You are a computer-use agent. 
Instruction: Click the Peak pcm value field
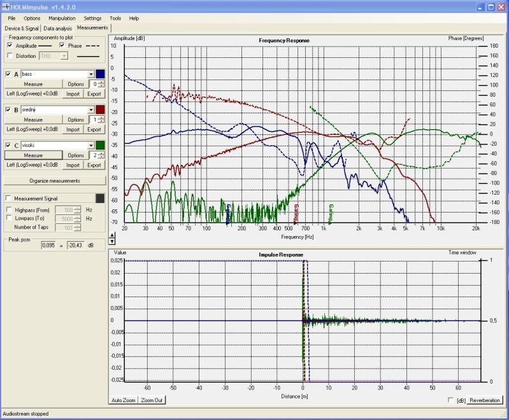48,245
